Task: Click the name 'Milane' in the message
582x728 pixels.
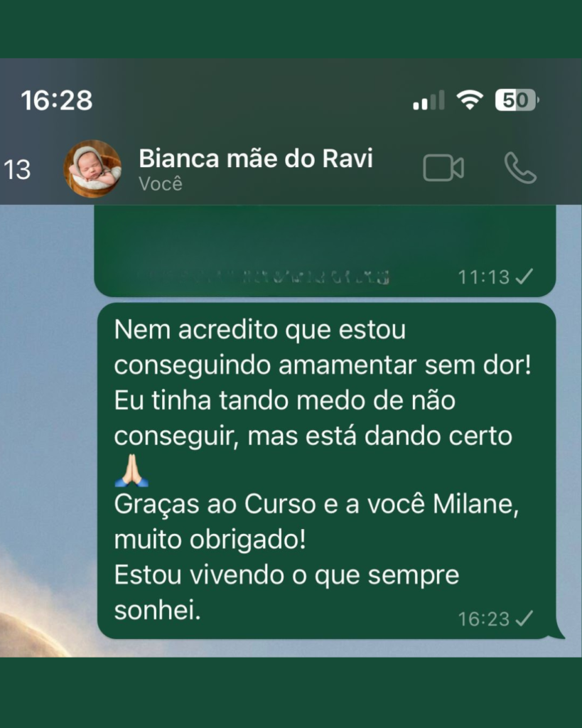Action: tap(475, 504)
